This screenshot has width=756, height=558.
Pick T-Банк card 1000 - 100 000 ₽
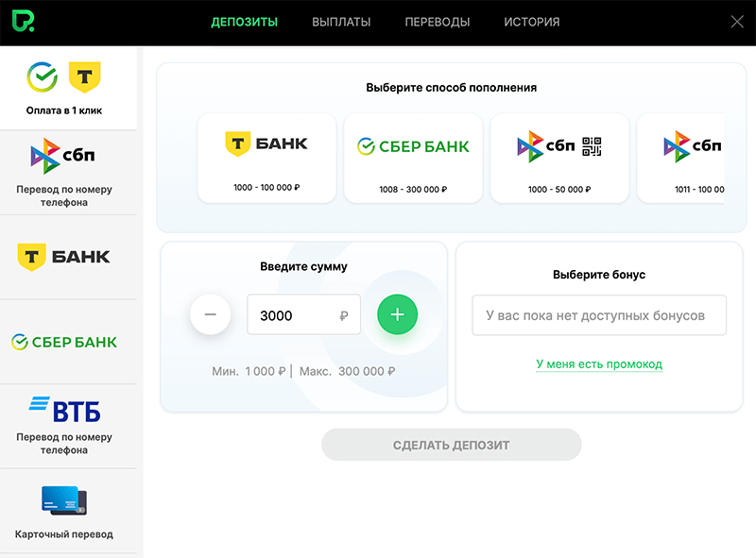[266, 159]
